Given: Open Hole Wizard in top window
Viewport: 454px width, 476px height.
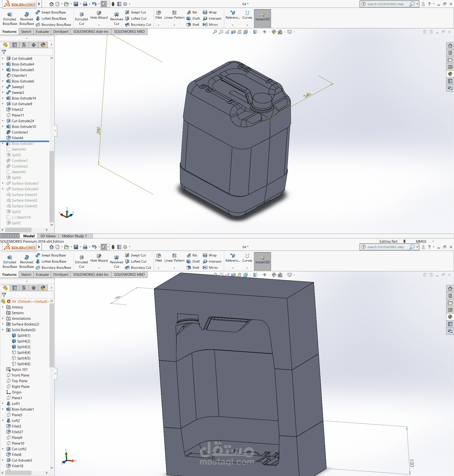Looking at the screenshot, I should click(99, 15).
